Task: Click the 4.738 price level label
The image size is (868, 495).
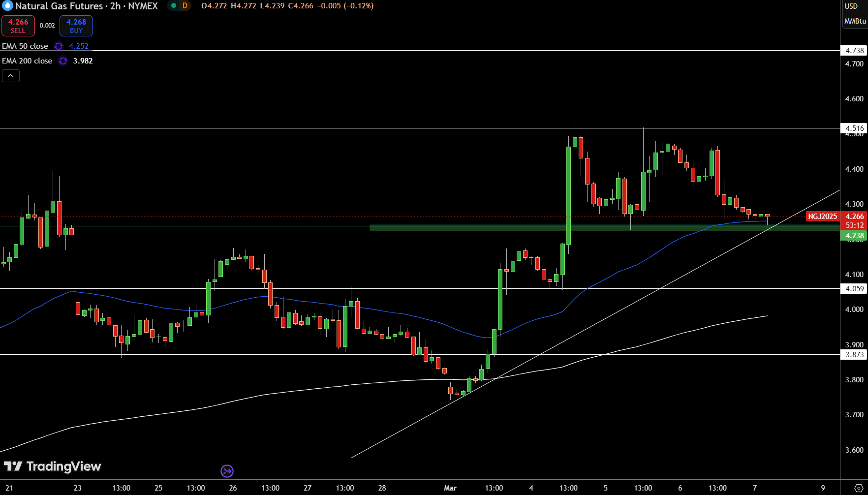Action: 854,50
